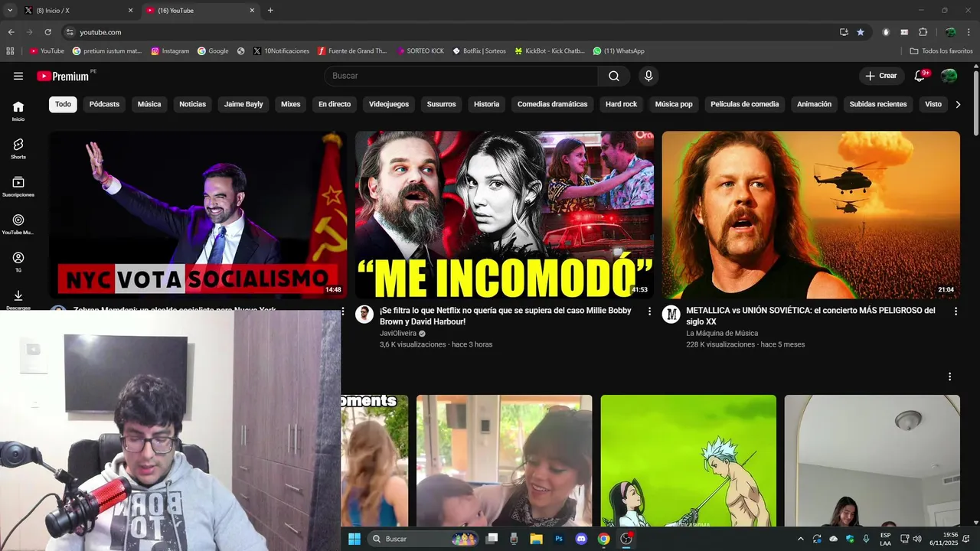Open NYC VOTA SOCIALISMO video thumbnail
980x551 pixels.
coord(198,215)
